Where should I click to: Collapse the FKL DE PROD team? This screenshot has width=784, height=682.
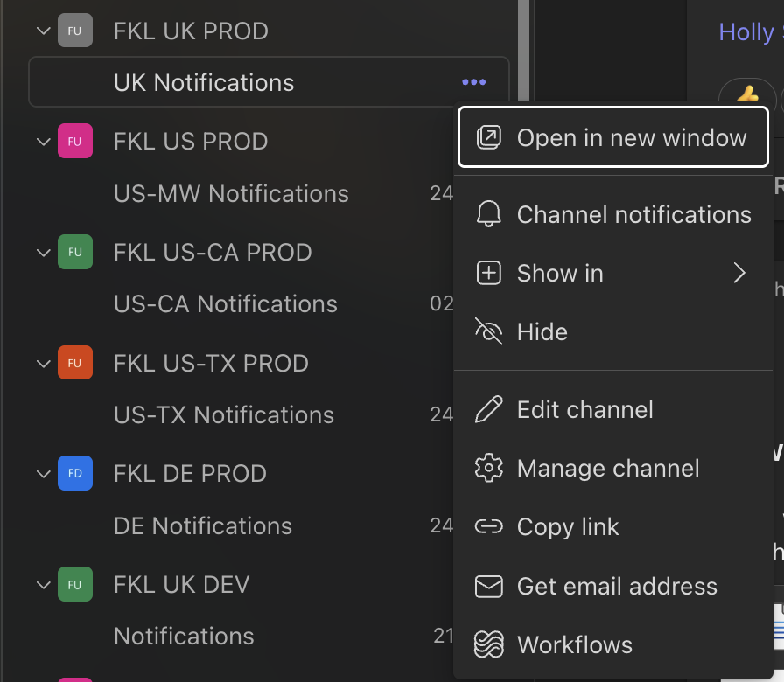(44, 474)
